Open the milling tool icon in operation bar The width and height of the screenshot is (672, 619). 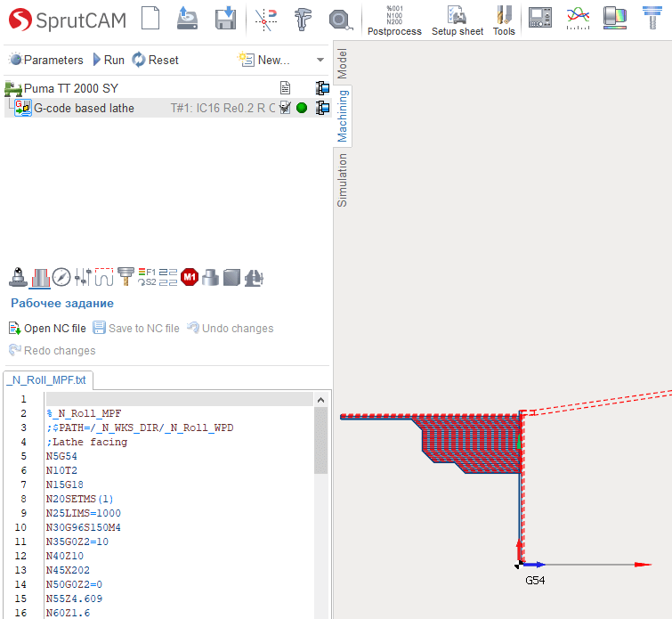point(125,277)
